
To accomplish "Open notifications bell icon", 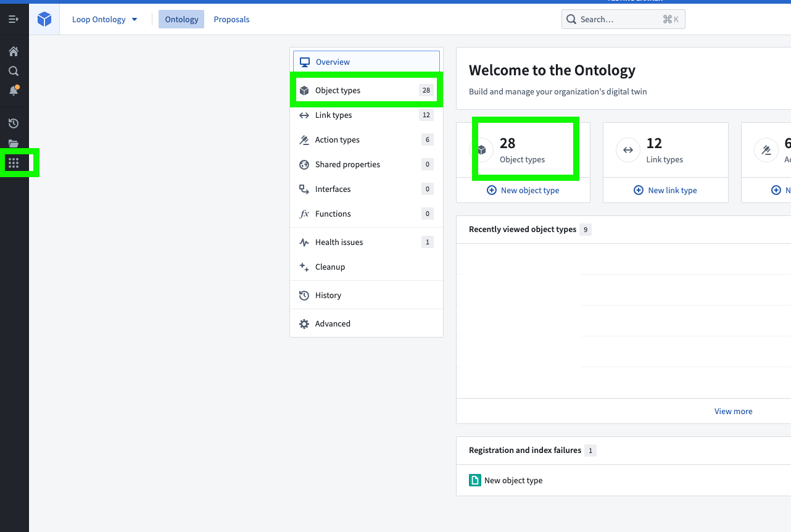I will [x=14, y=91].
